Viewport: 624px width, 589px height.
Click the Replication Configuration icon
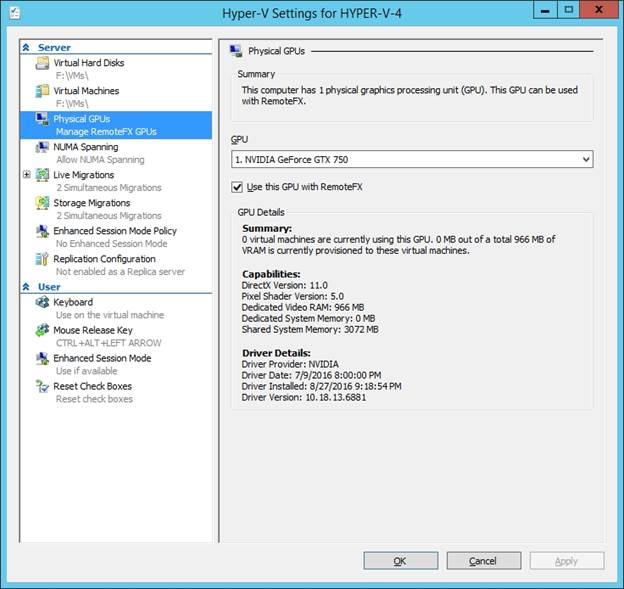pos(42,259)
